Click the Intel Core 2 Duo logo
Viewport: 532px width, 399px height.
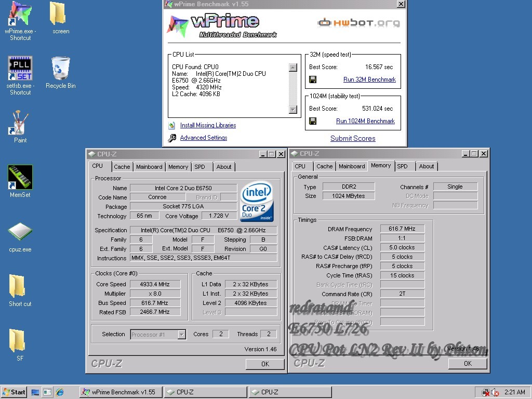[257, 201]
